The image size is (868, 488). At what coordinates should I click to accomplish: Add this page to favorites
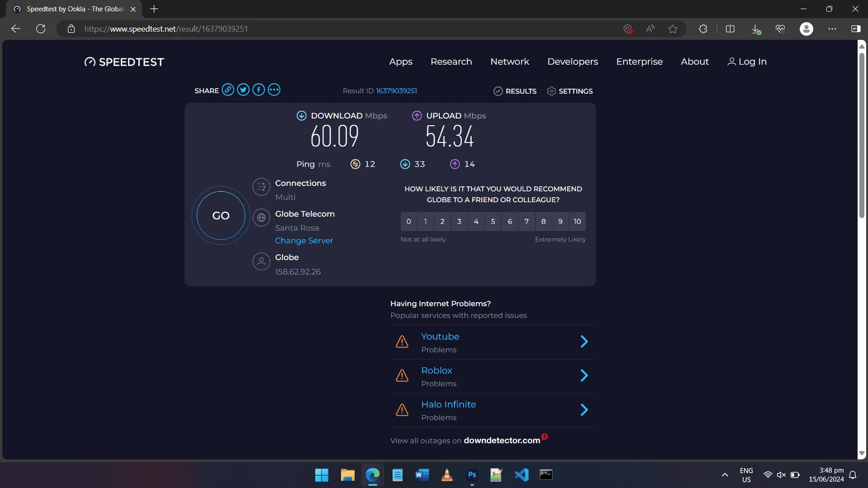click(673, 29)
